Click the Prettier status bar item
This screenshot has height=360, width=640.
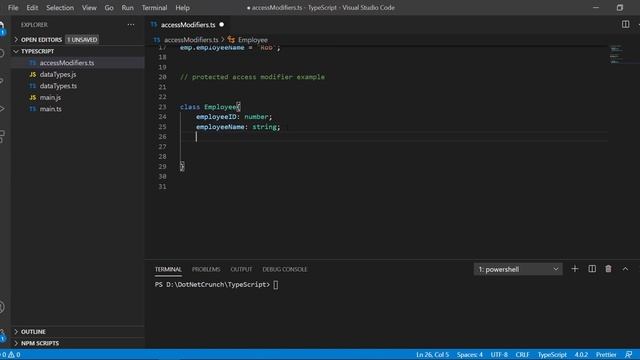pos(606,355)
